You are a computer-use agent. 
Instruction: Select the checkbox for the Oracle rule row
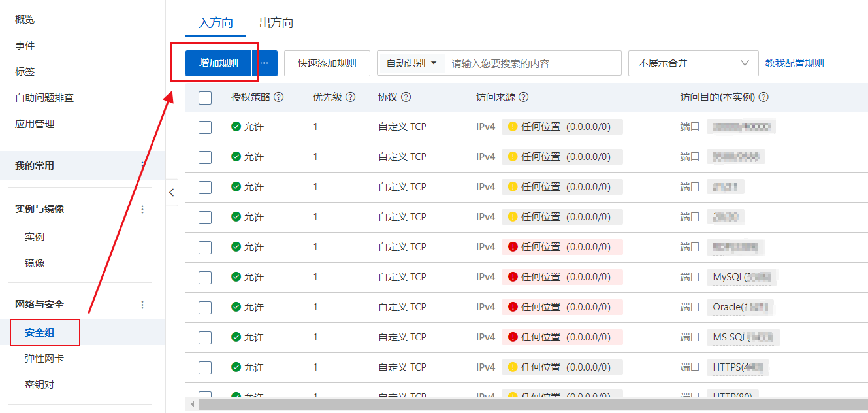click(205, 307)
